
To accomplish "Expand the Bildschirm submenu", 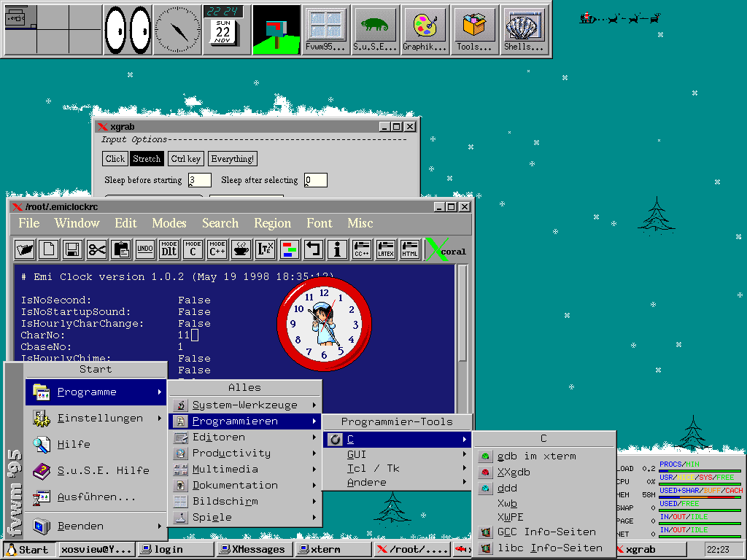I will click(245, 501).
